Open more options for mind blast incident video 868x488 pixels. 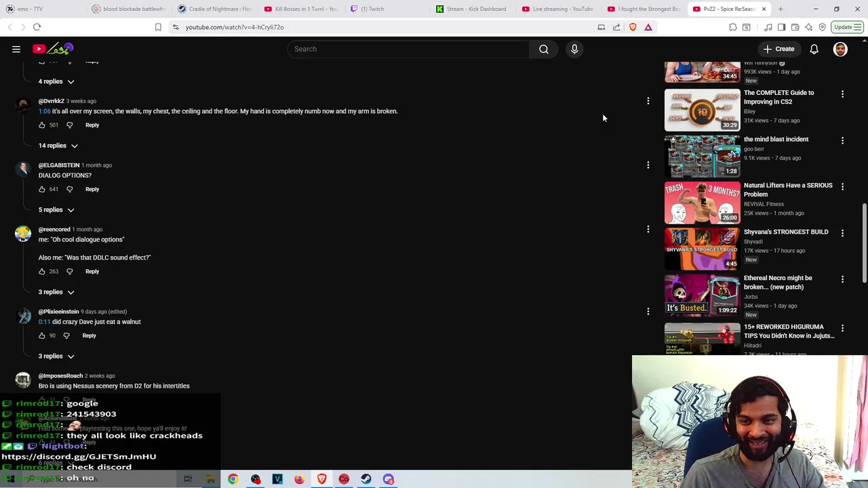pos(842,140)
